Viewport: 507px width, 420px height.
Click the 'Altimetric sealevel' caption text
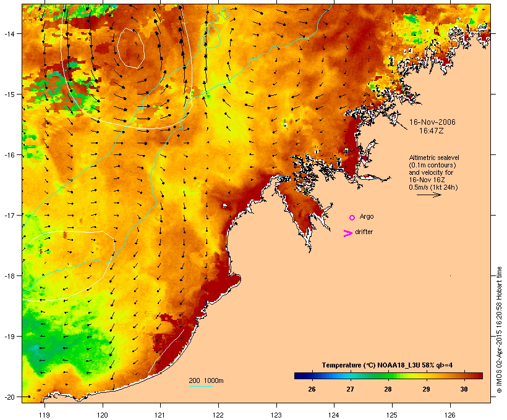[x=434, y=157]
